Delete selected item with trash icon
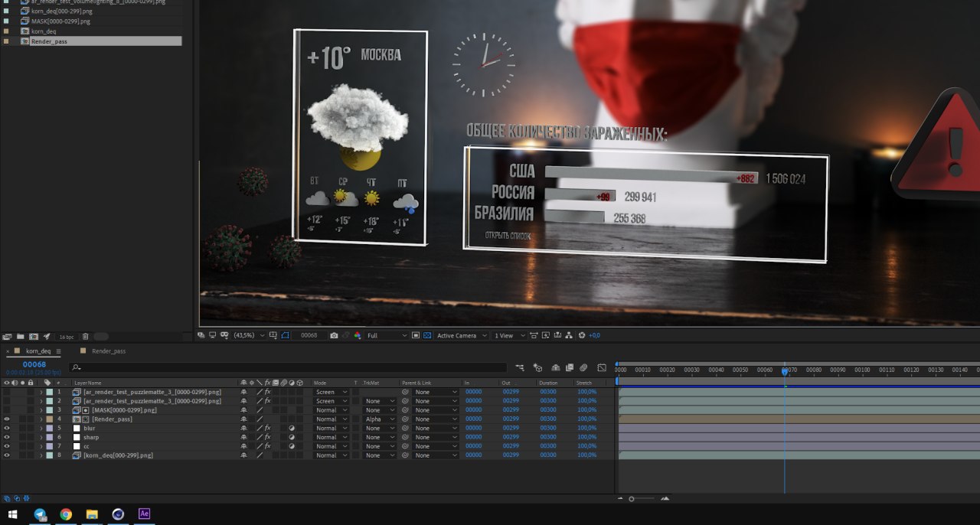980x525 pixels. [x=86, y=336]
